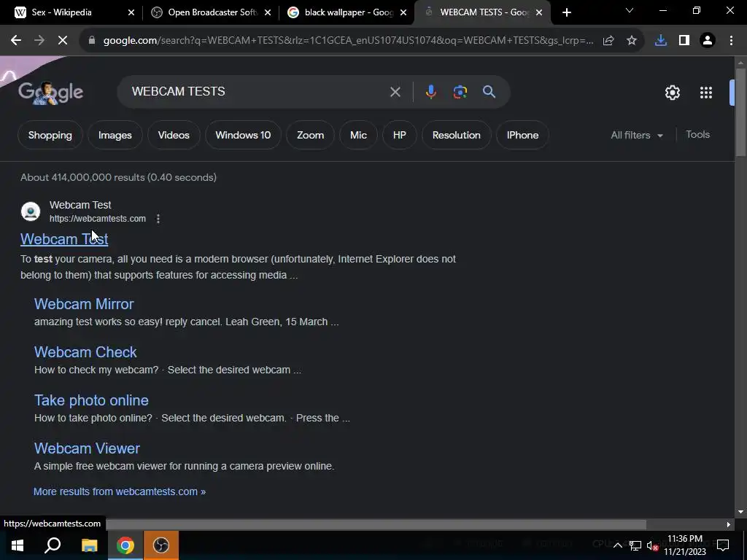Open the Webcam Test result link
This screenshot has height=560, width=747.
tap(64, 239)
